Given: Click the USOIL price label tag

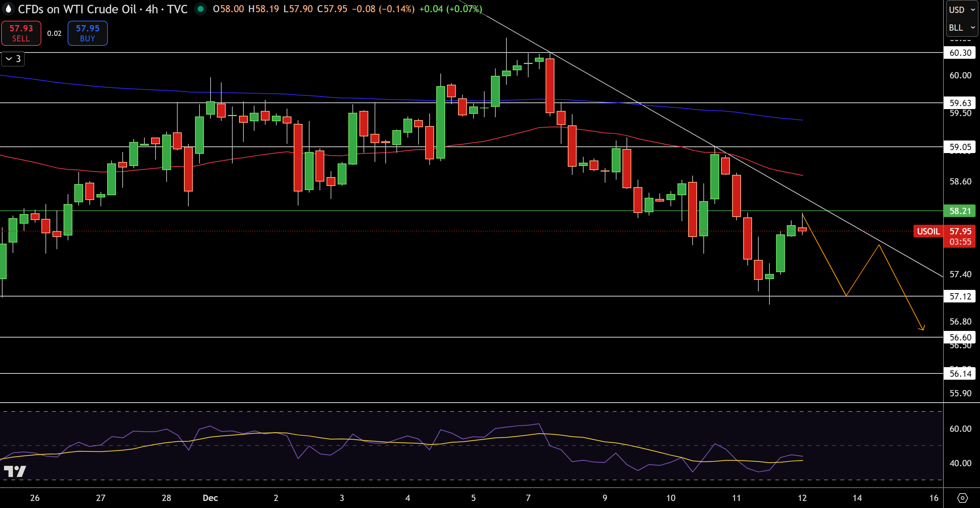Looking at the screenshot, I should (x=928, y=231).
